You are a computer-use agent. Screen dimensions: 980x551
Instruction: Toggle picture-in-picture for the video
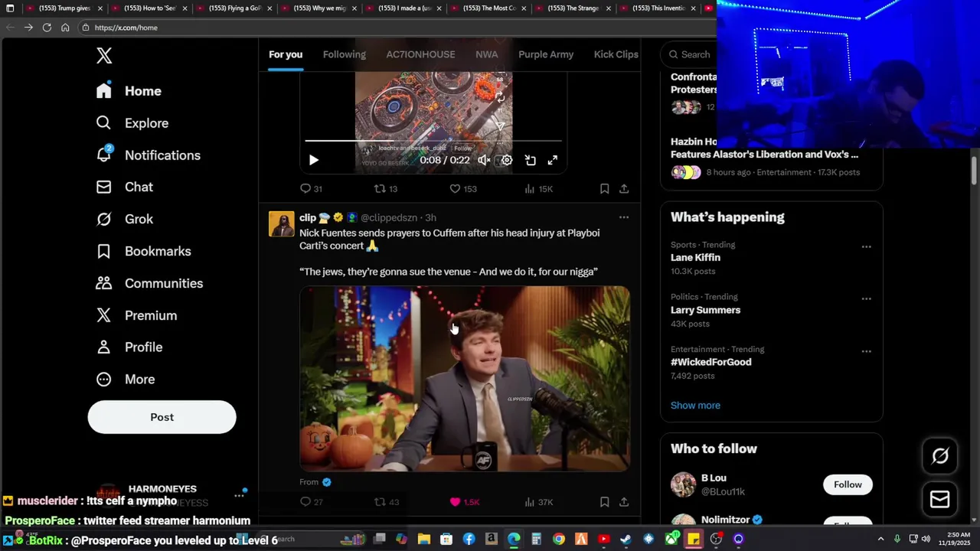530,160
